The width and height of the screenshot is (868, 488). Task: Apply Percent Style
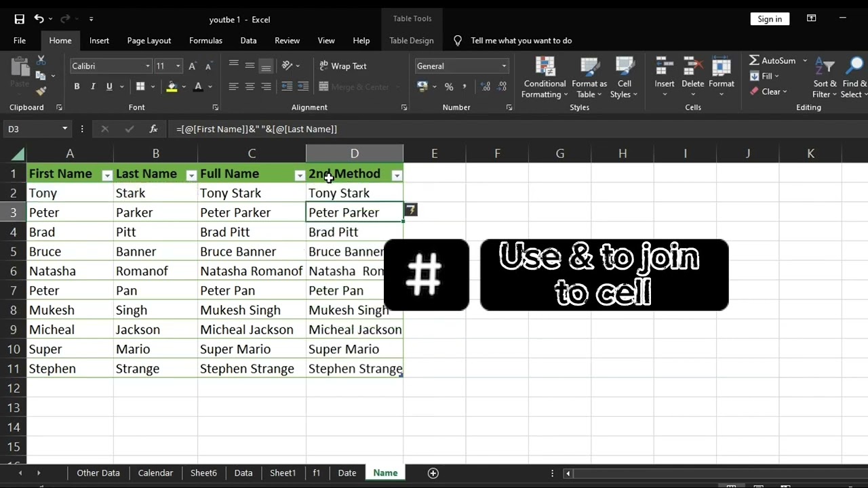pos(449,87)
